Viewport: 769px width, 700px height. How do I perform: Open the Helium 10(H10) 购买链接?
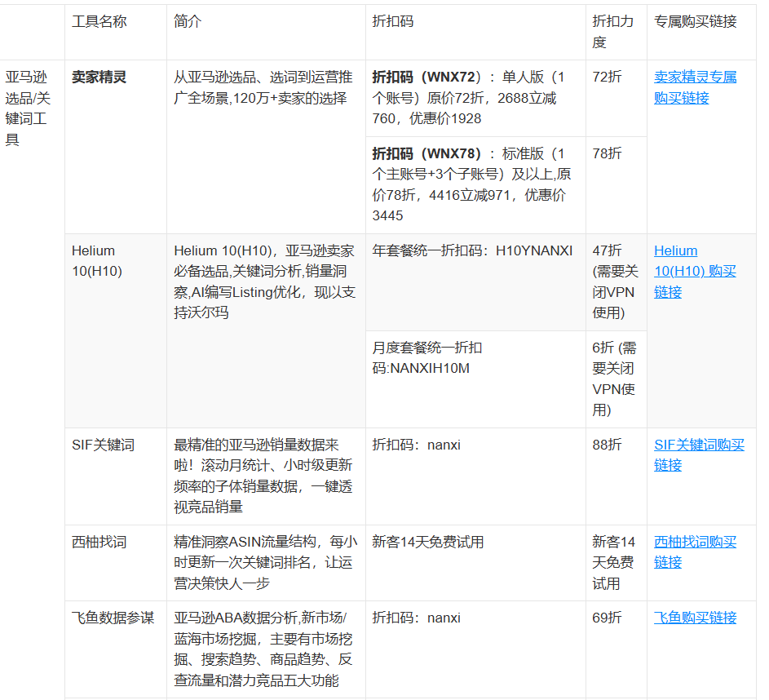[x=695, y=271]
